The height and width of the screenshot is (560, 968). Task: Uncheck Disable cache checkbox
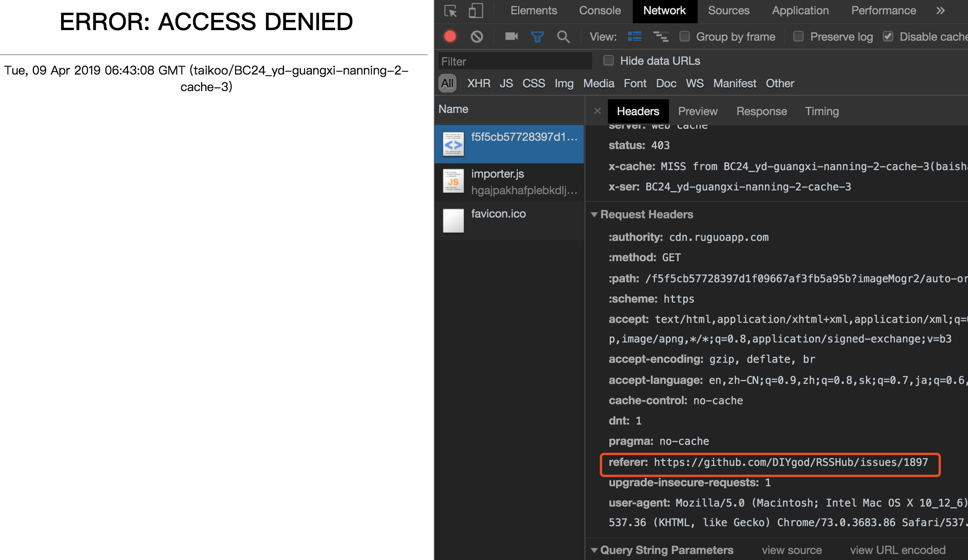point(888,37)
